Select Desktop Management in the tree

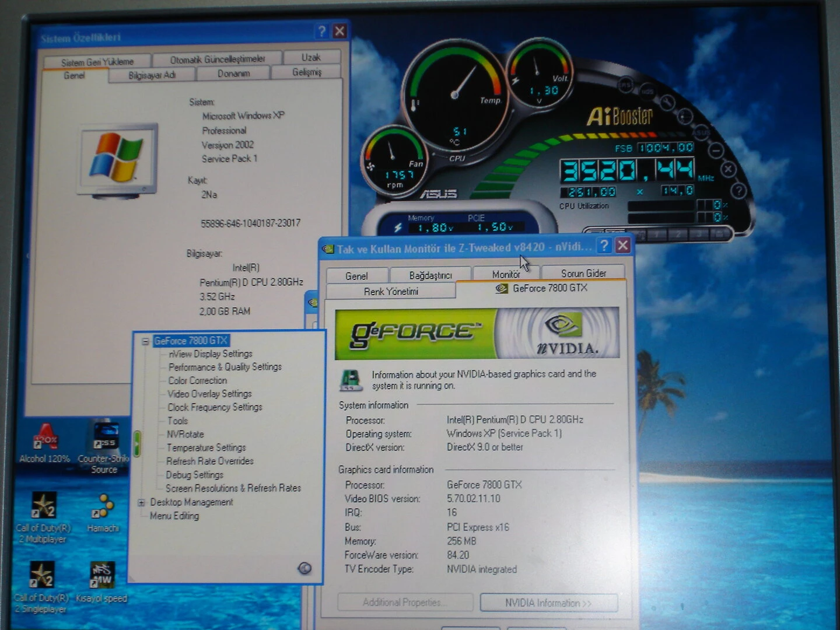191,502
